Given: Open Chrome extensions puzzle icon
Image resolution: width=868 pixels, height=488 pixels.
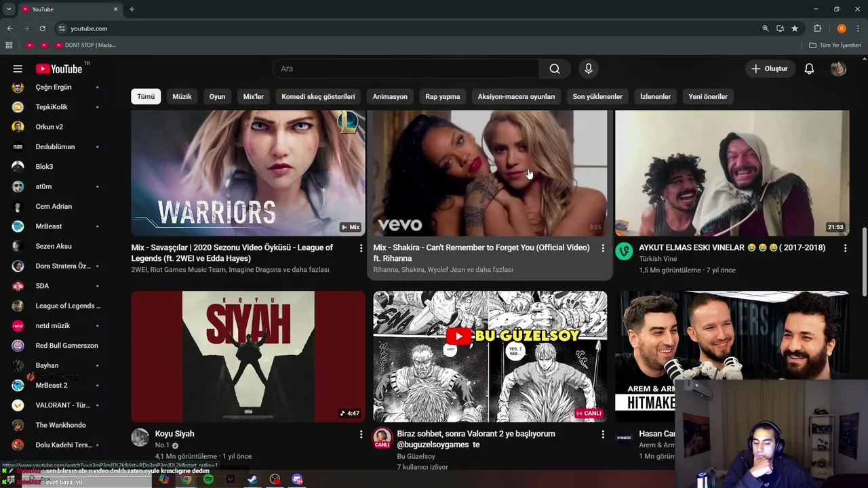Looking at the screenshot, I should pos(818,28).
